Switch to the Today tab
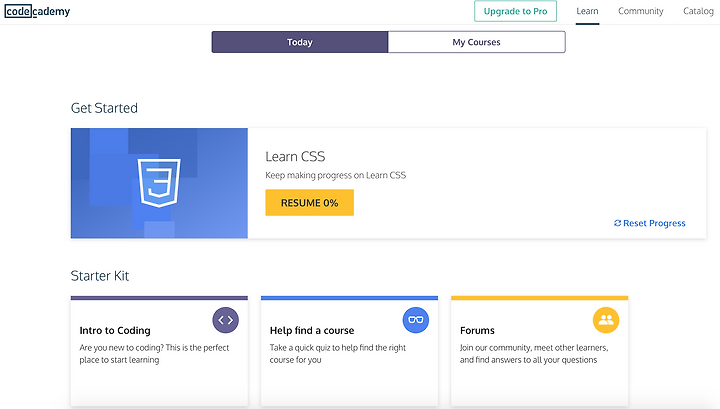 (300, 42)
